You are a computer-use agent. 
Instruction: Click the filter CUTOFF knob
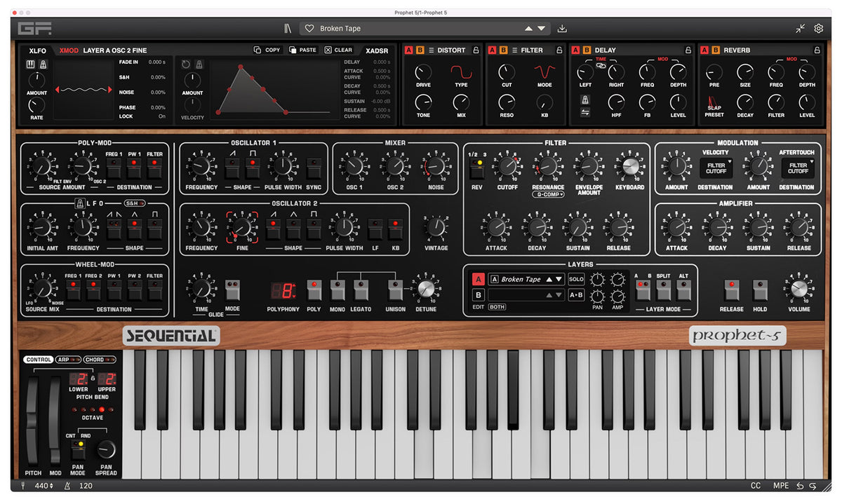click(507, 167)
